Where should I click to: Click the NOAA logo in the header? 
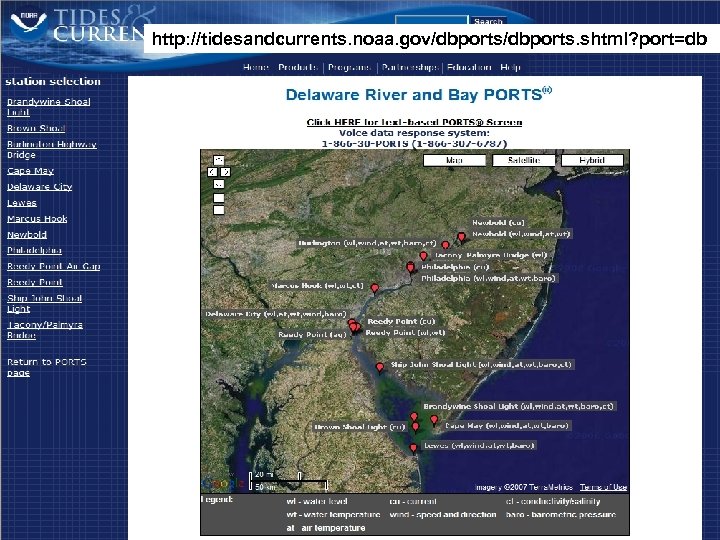(x=28, y=25)
